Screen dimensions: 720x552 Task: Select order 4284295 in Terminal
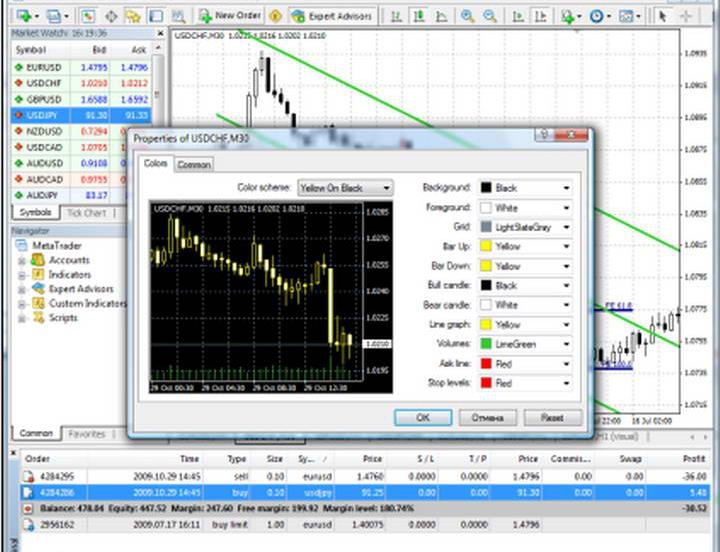(365, 476)
